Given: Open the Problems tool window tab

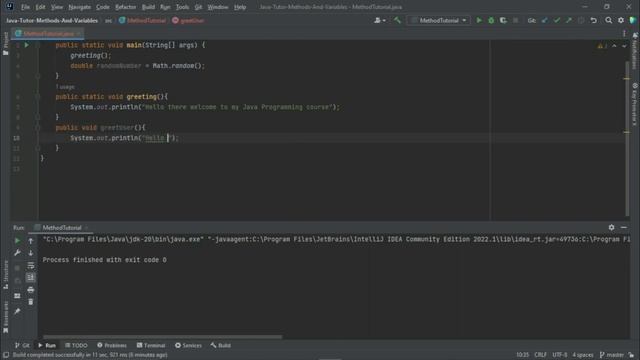Looking at the screenshot, I should pyautogui.click(x=112, y=345).
